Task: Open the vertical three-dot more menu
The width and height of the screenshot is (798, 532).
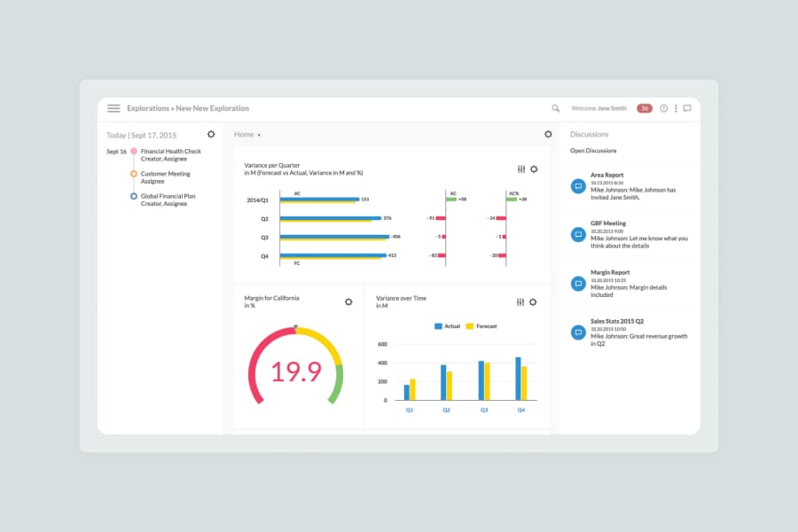Action: (x=676, y=108)
